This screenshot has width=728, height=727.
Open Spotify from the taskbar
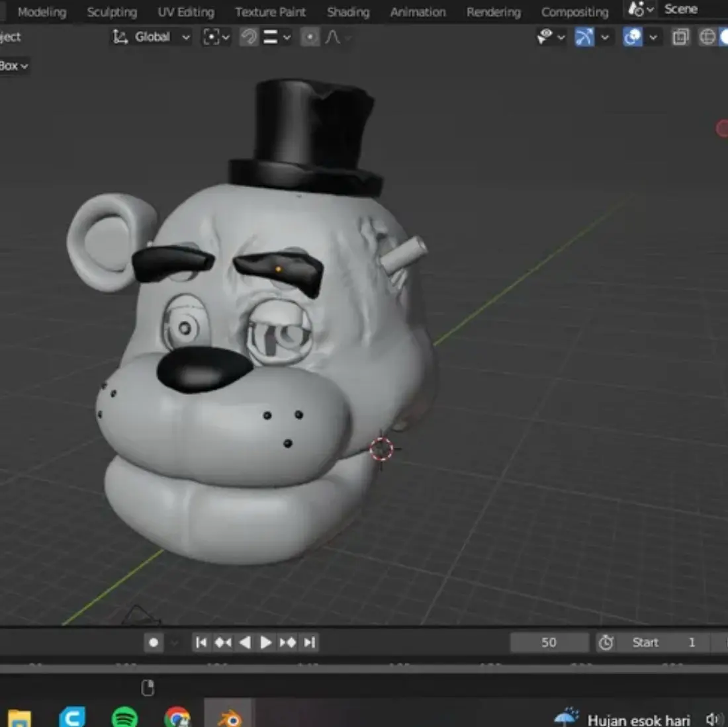pos(124,717)
